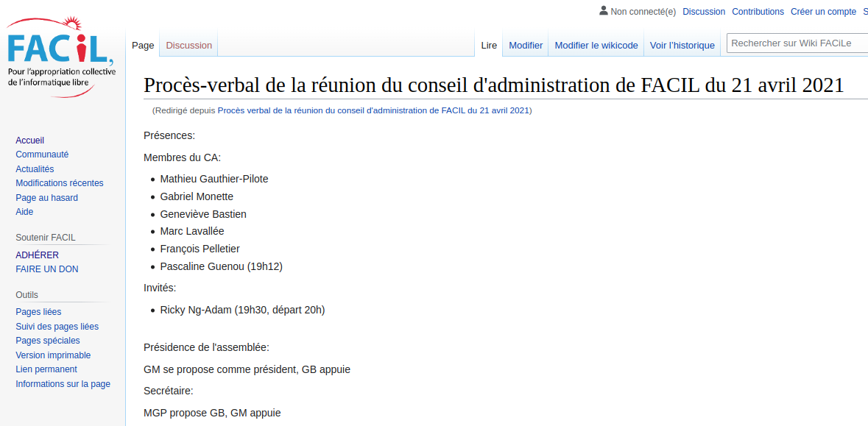This screenshot has width=868, height=426.
Task: Click FAIRE UN DON link
Action: click(x=47, y=269)
